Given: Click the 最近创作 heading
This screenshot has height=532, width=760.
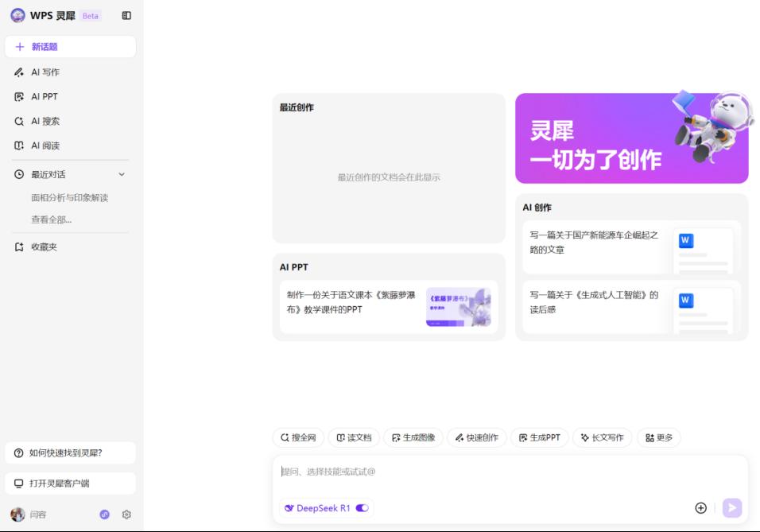Looking at the screenshot, I should [x=297, y=107].
